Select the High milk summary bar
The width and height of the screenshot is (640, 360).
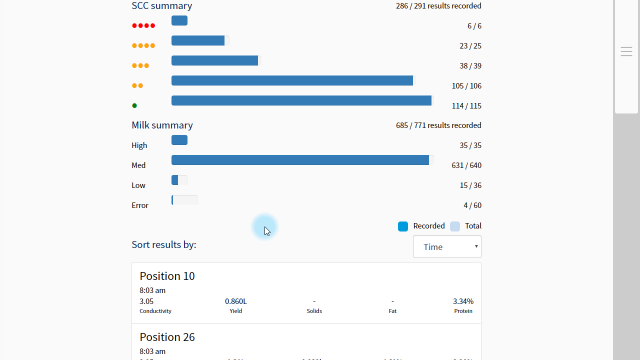179,140
